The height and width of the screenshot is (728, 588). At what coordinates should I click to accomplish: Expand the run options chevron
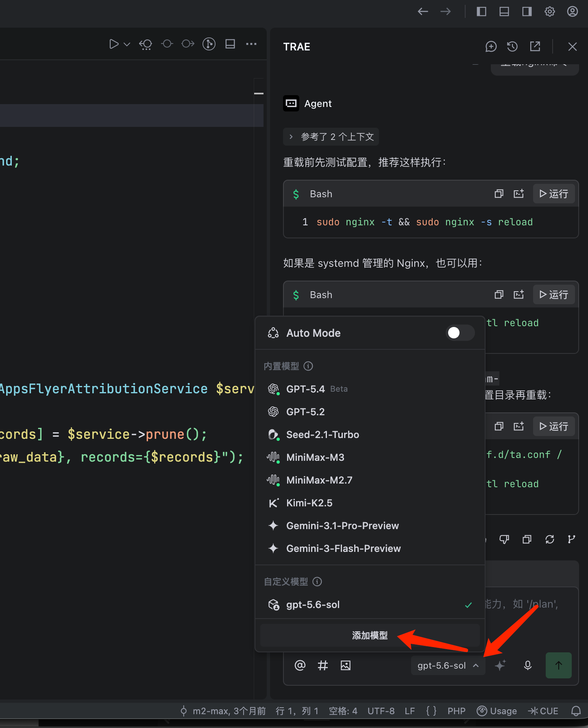pos(127,44)
